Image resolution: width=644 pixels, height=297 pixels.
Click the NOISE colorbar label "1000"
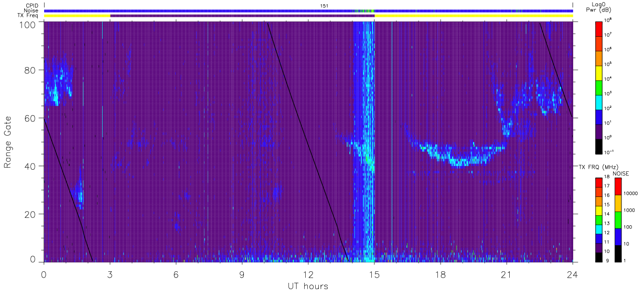629,211
